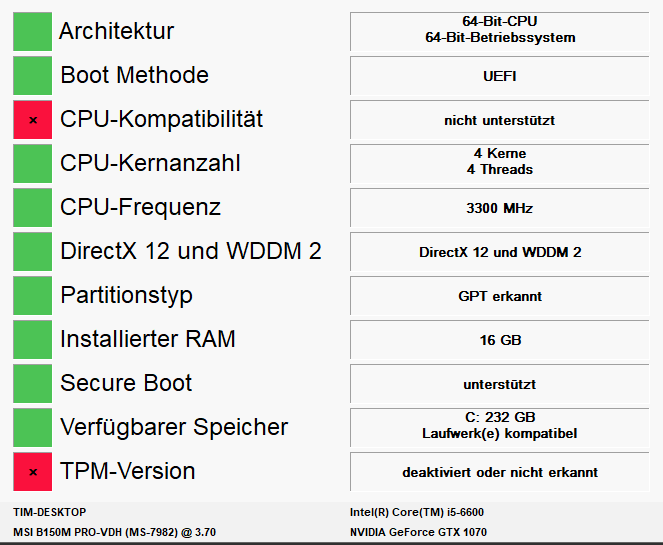Click the red TPM-Version failure indicator
The image size is (663, 545).
click(x=33, y=471)
